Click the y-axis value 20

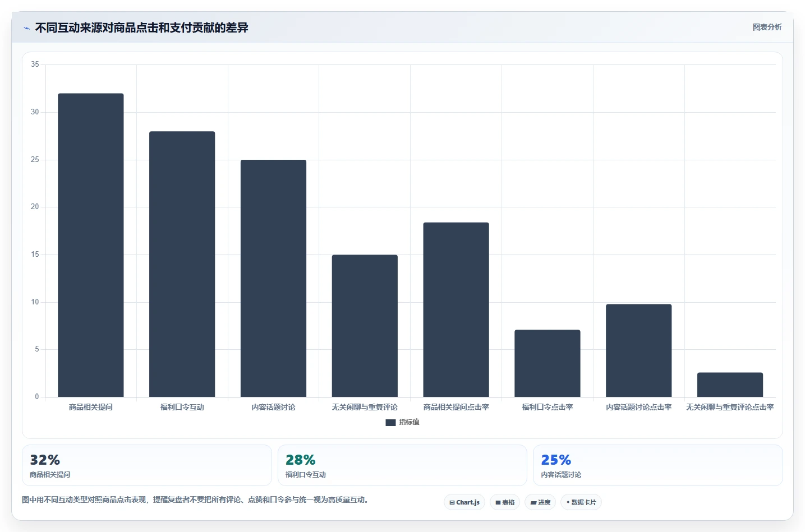[35, 207]
